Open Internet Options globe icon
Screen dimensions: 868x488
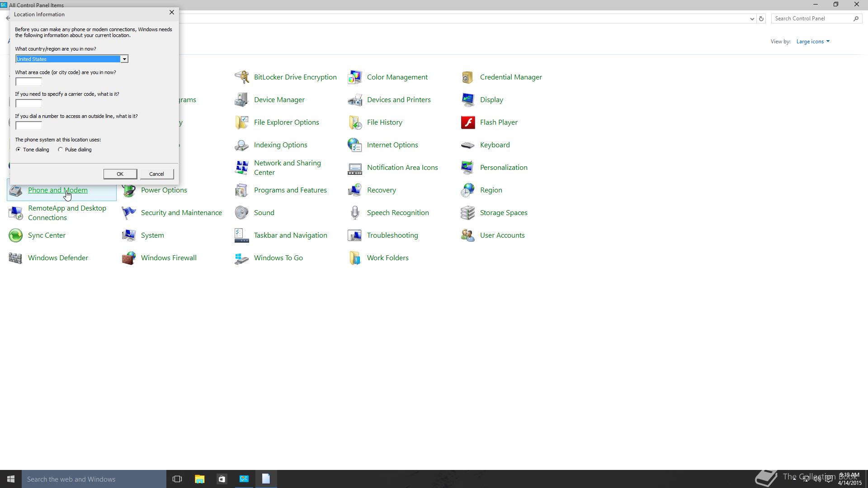coord(355,145)
